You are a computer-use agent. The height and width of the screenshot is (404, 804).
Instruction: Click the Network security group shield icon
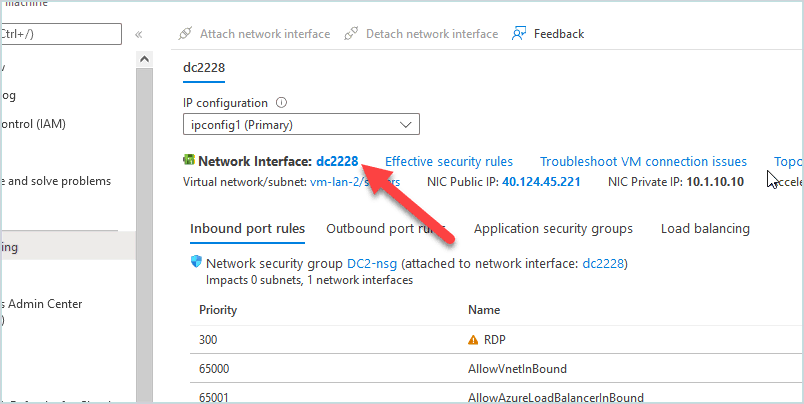(196, 262)
